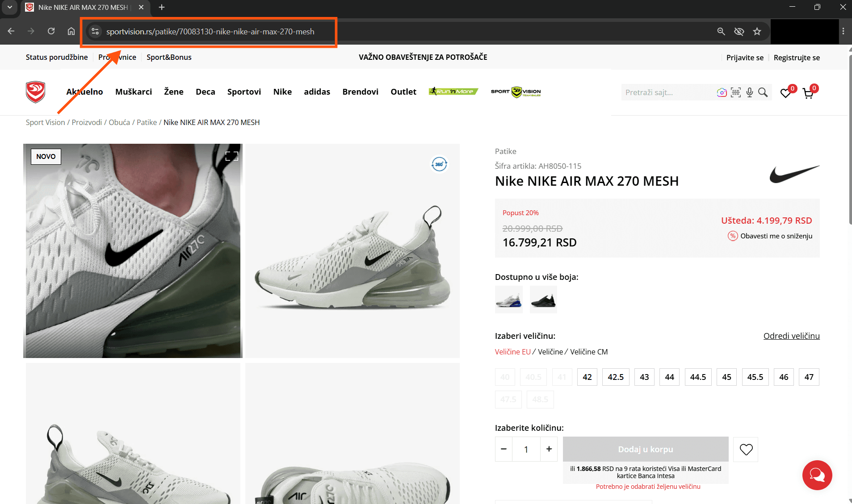The height and width of the screenshot is (504, 852).
Task: Click Prijavite se login link
Action: click(745, 58)
